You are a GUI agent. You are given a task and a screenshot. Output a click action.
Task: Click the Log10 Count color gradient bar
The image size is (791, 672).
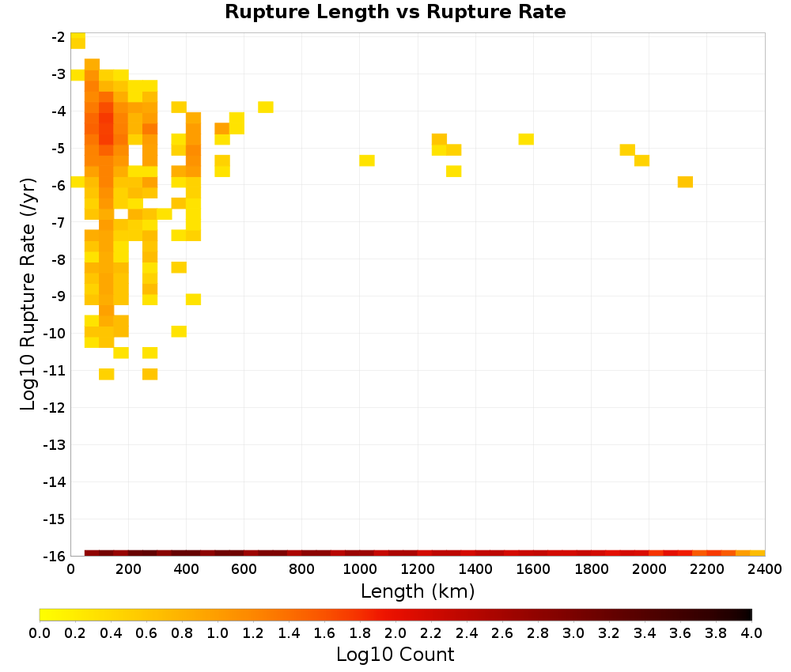click(x=395, y=614)
